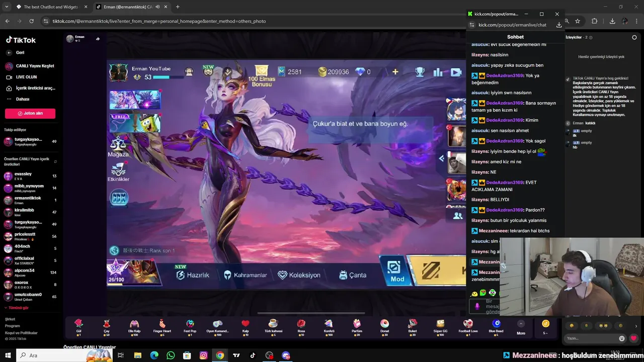This screenshot has height=362, width=644.
Task: Click the bar chart icon in game header
Action: 438,72
